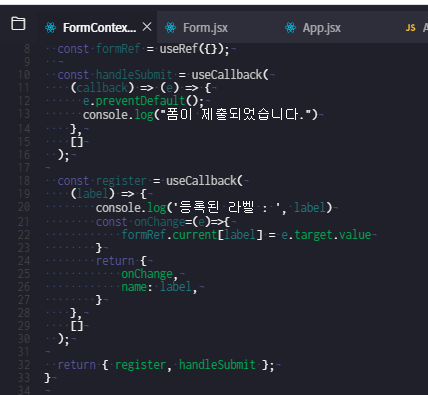The image size is (428, 395).
Task: Open the file explorer folder icon
Action: coord(18,24)
